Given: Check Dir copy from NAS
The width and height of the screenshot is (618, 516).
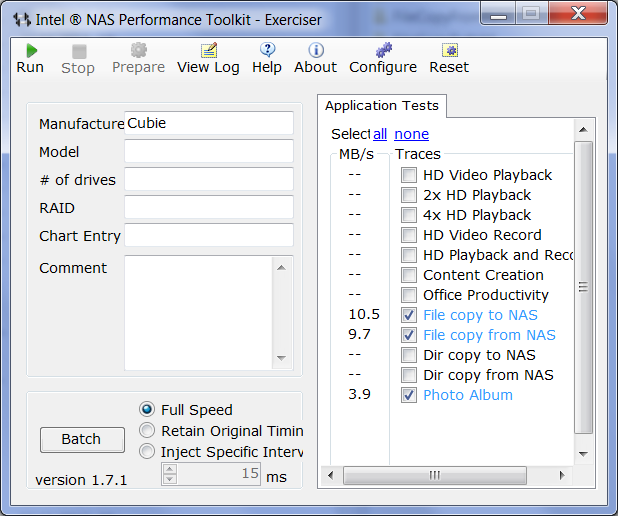Looking at the screenshot, I should tap(409, 375).
